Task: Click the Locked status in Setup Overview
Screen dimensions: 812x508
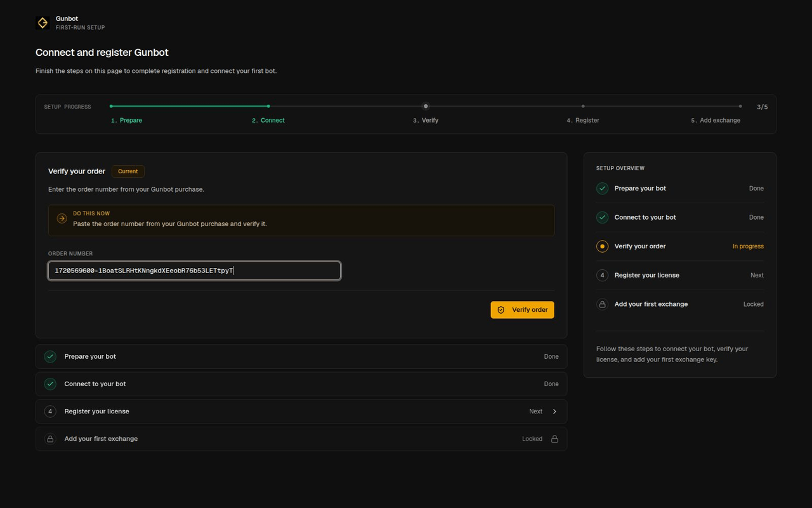Action: [x=754, y=304]
